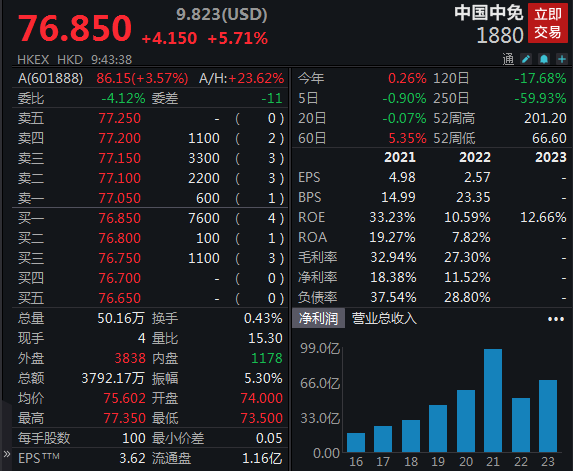
Task: Click the 通 Stock Connect badge
Action: coord(508,59)
